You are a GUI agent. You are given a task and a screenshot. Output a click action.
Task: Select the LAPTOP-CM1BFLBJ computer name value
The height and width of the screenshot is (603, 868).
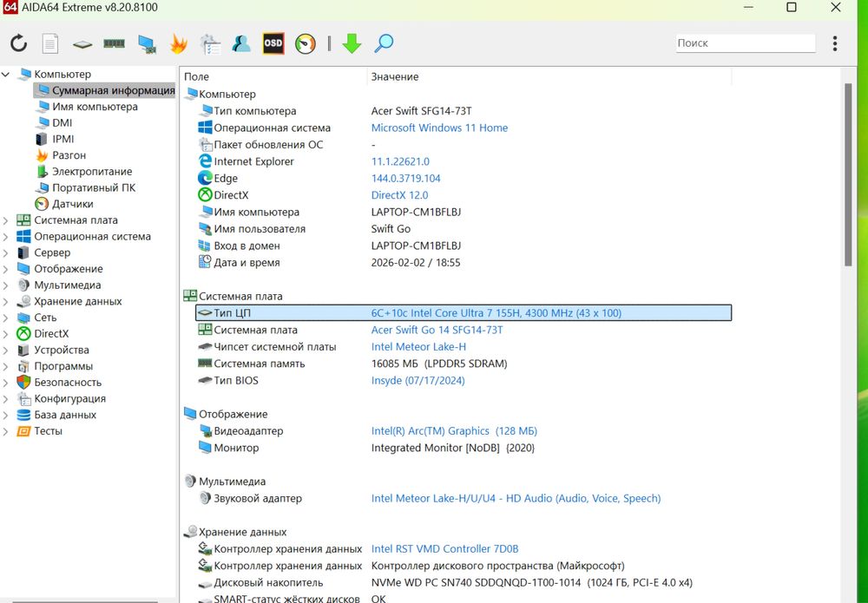pyautogui.click(x=416, y=212)
